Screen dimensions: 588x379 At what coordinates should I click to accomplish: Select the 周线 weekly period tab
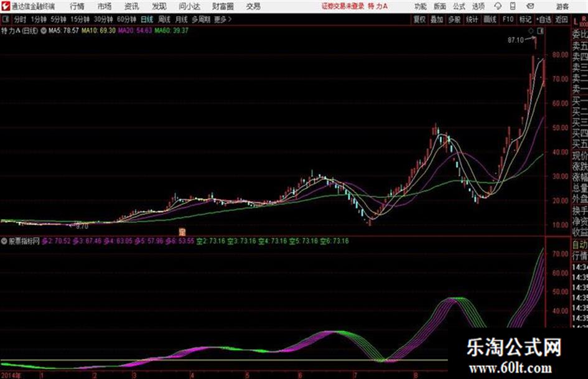coord(164,19)
